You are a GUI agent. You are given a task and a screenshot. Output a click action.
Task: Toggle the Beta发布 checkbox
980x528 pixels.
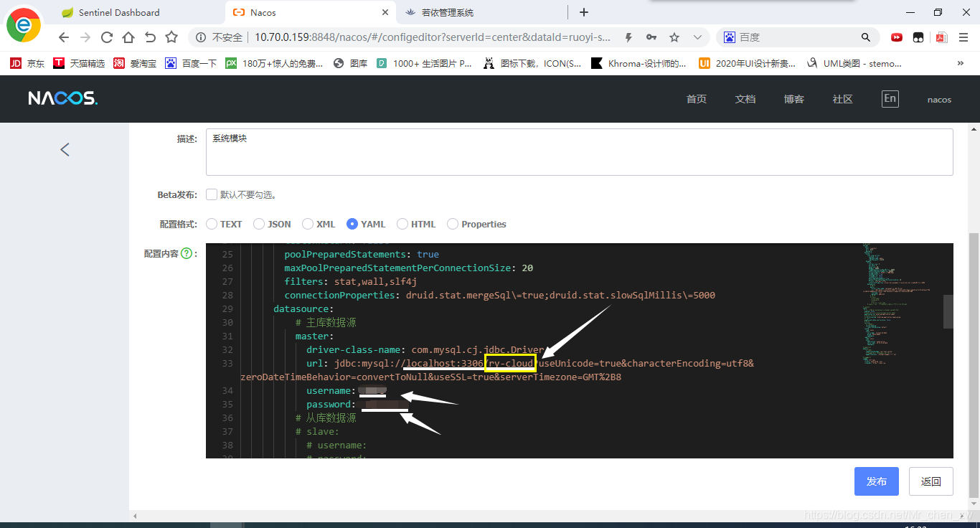[212, 194]
